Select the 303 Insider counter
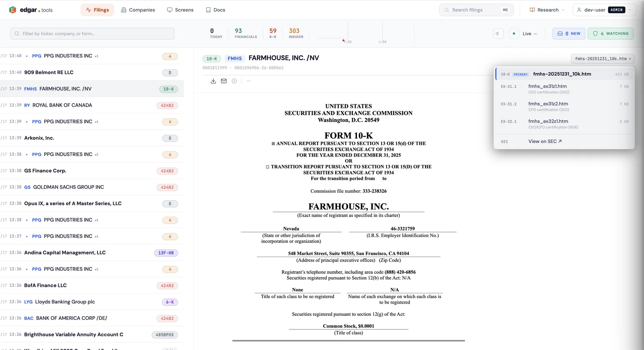Image resolution: width=644 pixels, height=350 pixels. pos(296,33)
